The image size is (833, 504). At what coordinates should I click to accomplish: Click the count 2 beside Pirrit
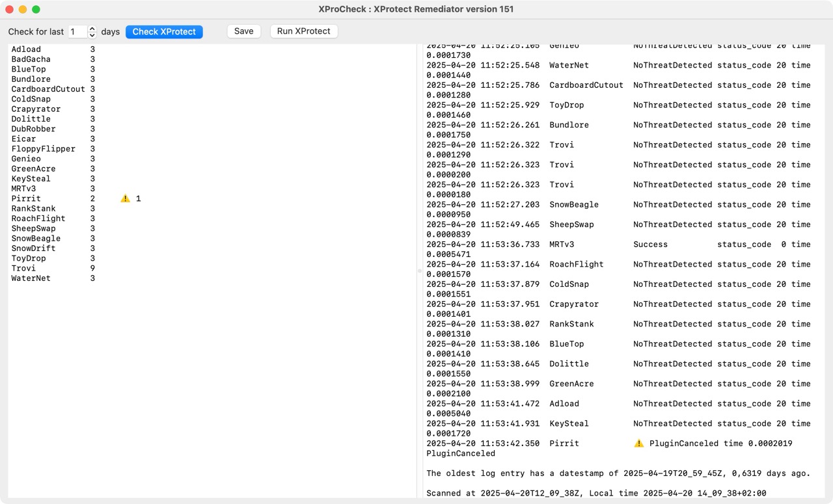point(92,199)
